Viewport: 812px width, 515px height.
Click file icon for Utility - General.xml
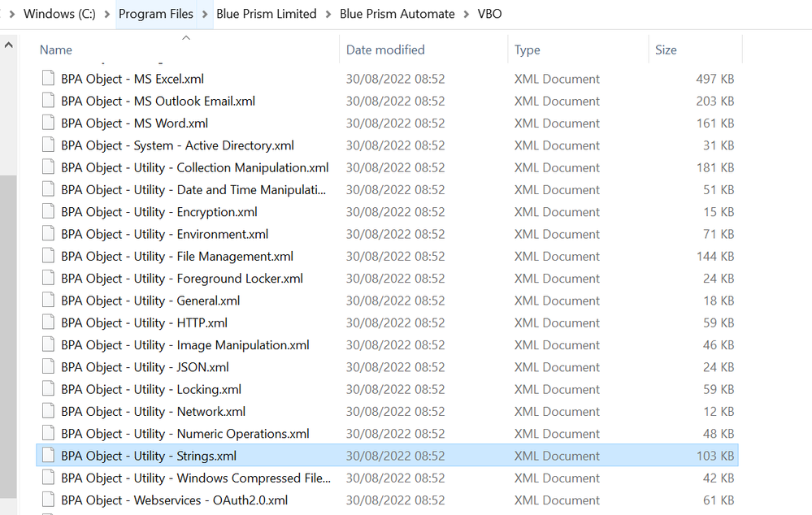tap(48, 301)
